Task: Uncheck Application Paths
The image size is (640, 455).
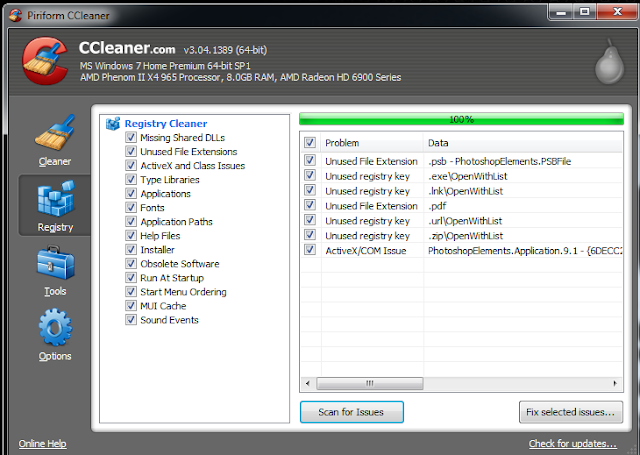Action: pyautogui.click(x=131, y=222)
